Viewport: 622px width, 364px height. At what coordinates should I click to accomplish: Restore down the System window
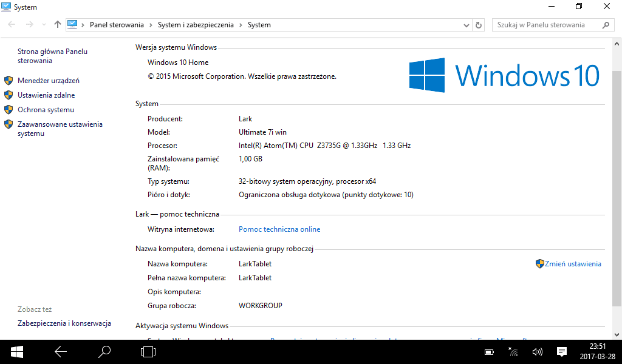tap(579, 6)
